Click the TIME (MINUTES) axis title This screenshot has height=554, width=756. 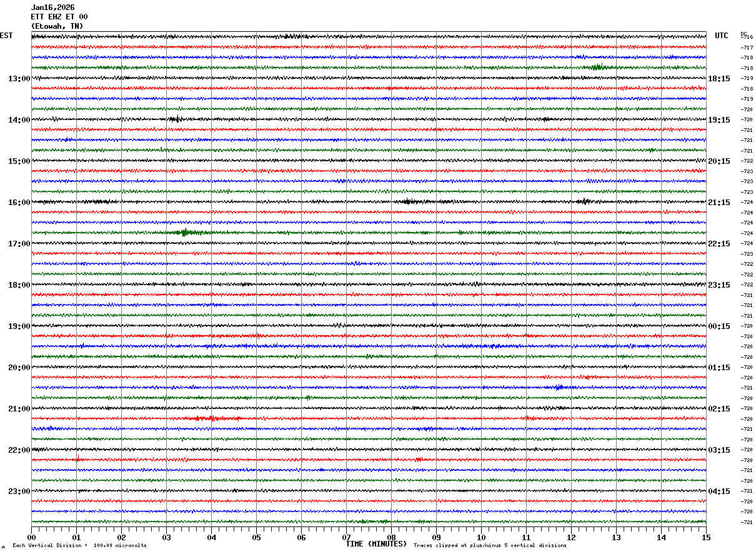tap(376, 544)
